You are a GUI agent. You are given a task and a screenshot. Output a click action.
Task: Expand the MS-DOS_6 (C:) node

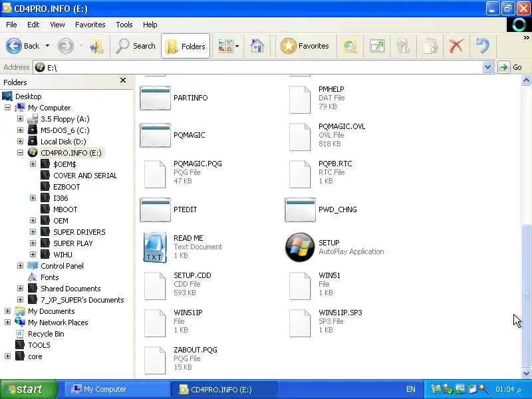click(x=20, y=130)
